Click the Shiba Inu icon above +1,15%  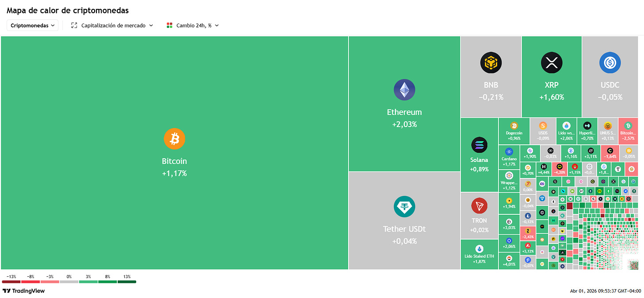575,167
